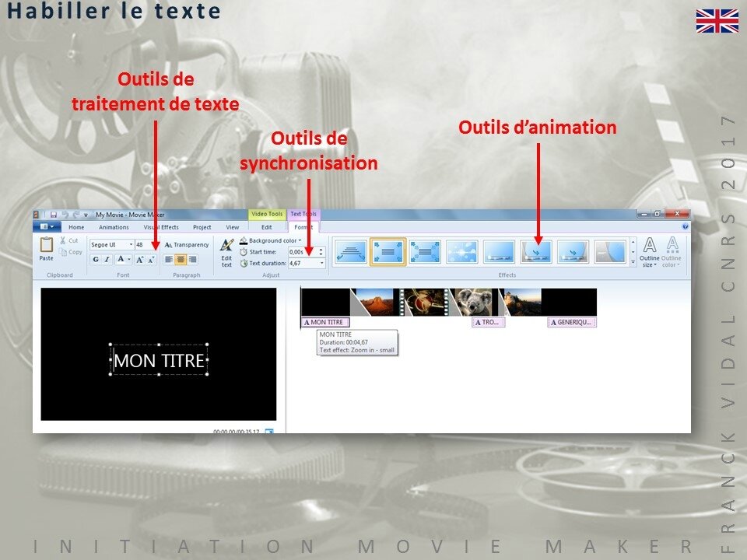
Task: Open the Outline size dropdown
Action: [x=649, y=252]
